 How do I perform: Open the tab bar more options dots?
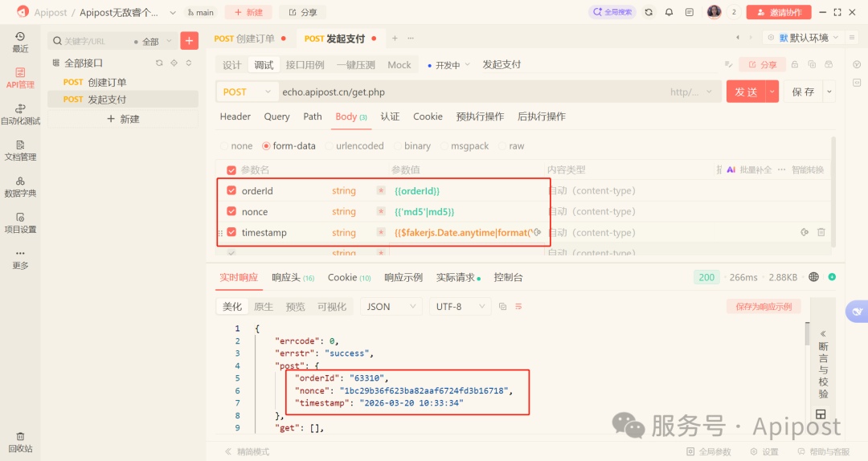411,39
